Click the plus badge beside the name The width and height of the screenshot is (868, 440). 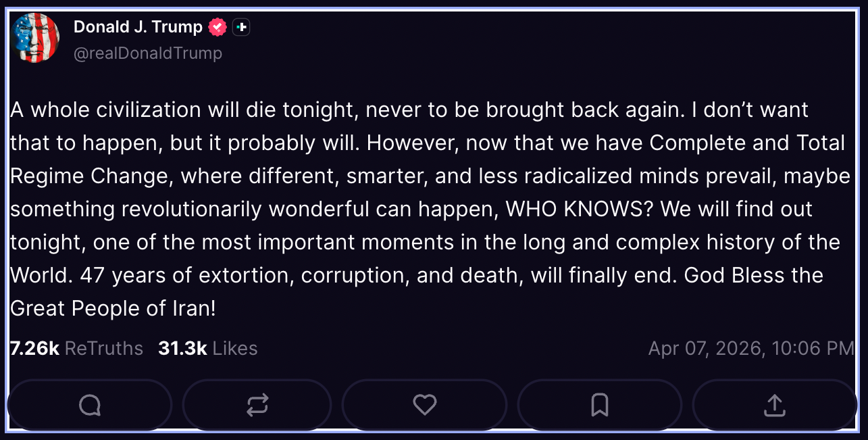[x=241, y=27]
